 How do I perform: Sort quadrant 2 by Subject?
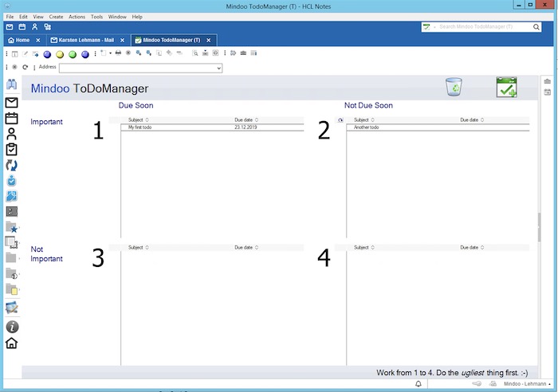[x=364, y=120]
